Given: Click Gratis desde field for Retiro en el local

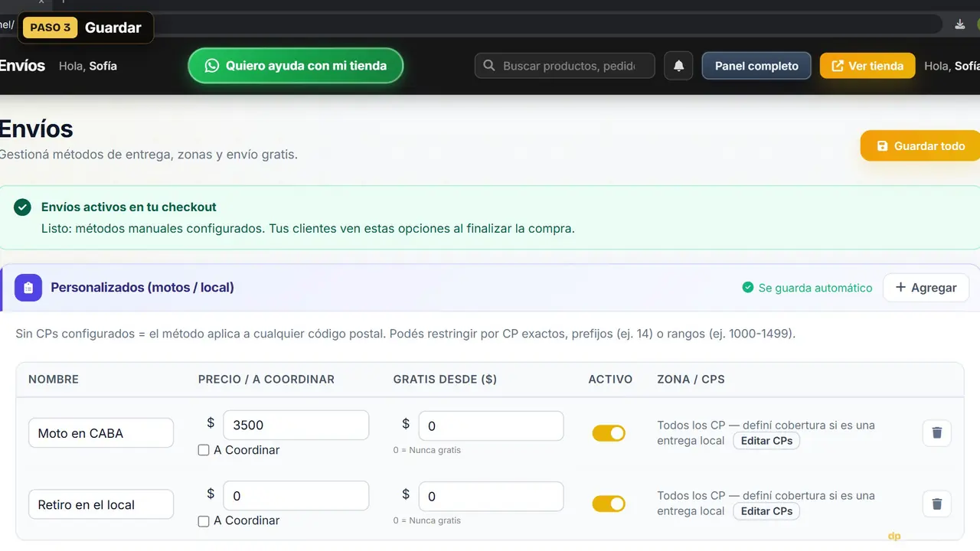Looking at the screenshot, I should [491, 497].
